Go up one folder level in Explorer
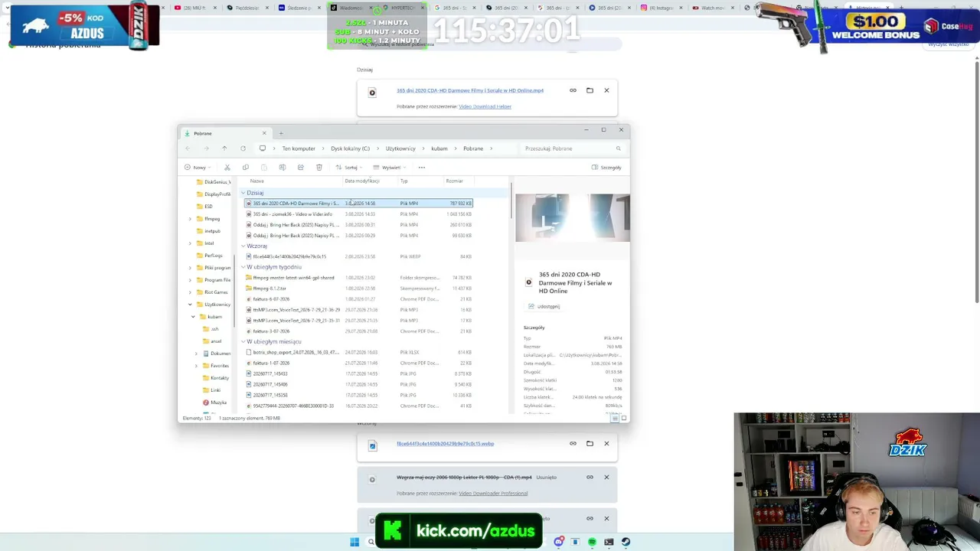This screenshot has height=551, width=980. [x=224, y=148]
